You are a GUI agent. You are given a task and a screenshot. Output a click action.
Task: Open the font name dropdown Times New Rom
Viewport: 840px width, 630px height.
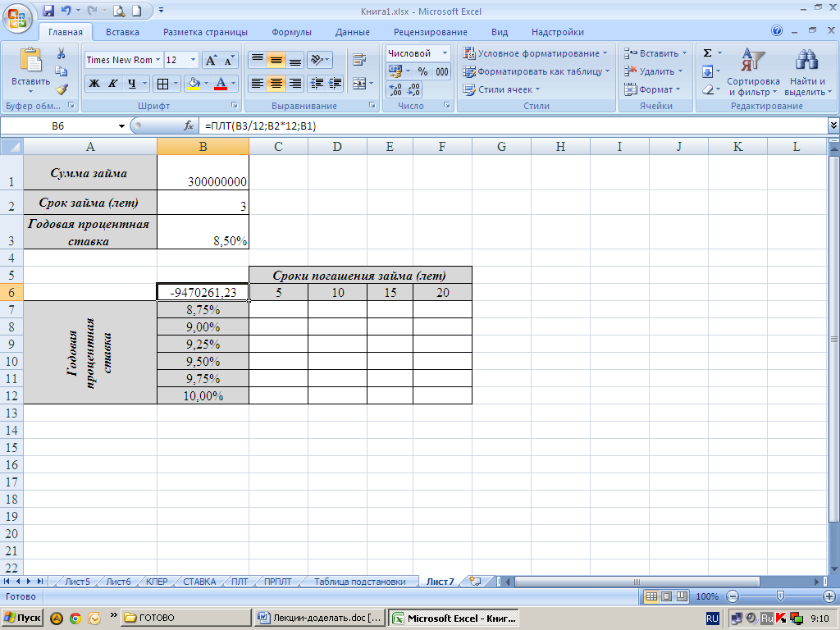(x=158, y=60)
